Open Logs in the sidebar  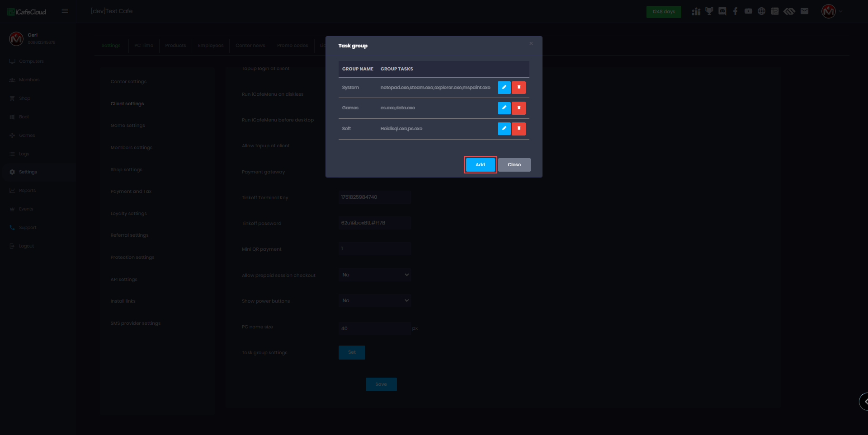[24, 154]
